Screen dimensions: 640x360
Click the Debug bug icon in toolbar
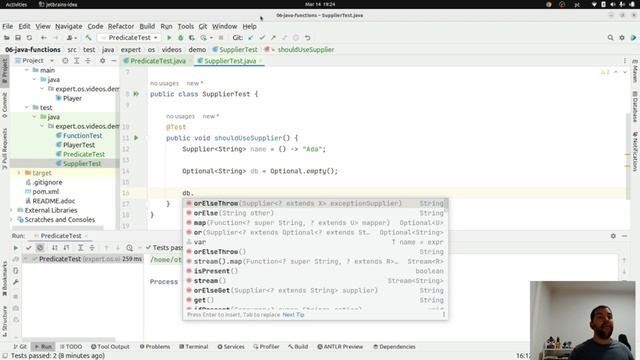180,38
